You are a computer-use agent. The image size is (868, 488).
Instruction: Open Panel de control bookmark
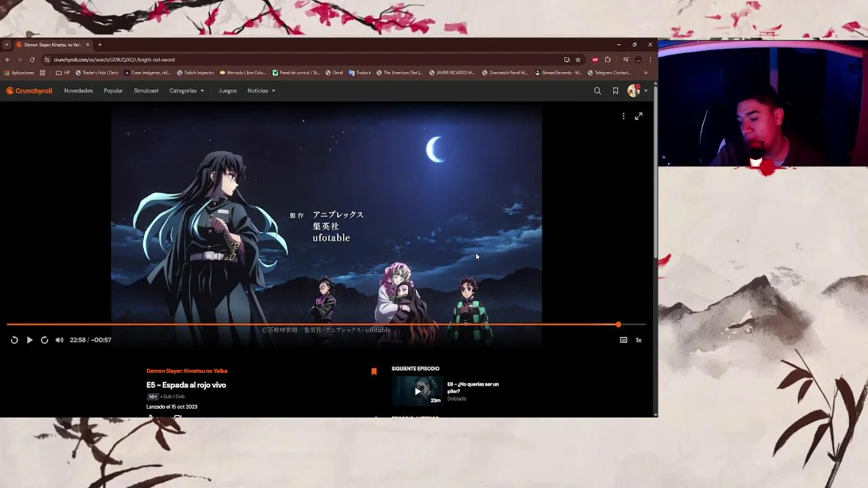click(296, 73)
